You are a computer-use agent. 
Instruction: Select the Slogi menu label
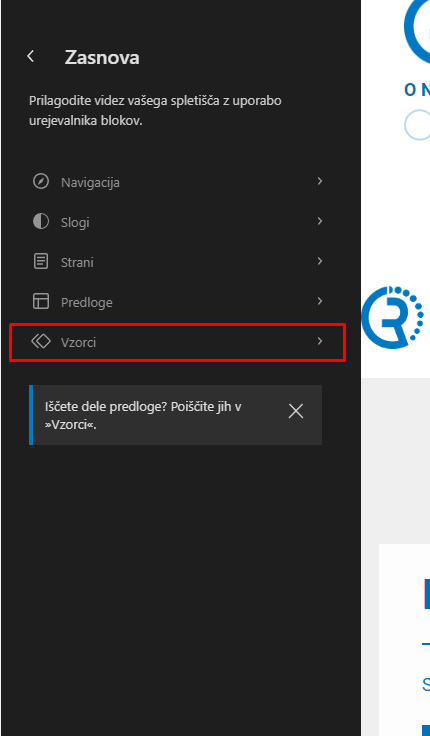[x=75, y=222]
